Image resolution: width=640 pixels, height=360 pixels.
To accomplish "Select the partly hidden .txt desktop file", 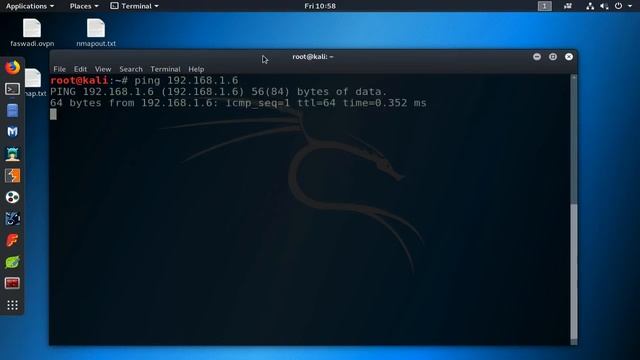I will 36,83.
